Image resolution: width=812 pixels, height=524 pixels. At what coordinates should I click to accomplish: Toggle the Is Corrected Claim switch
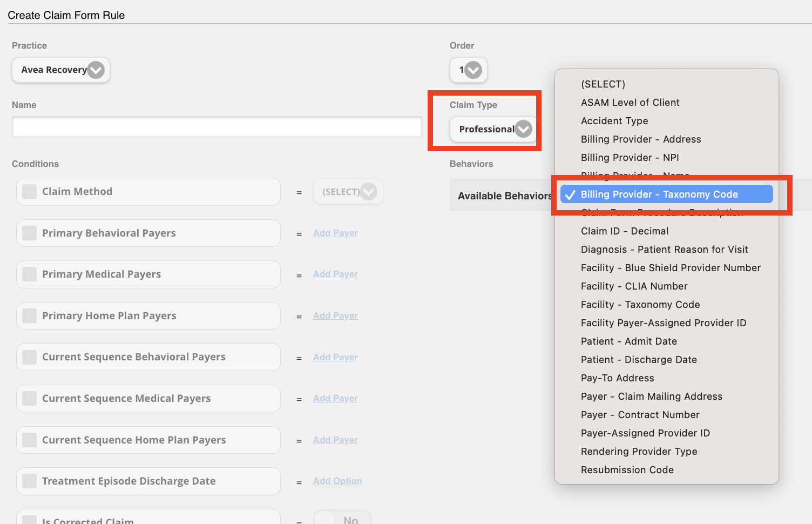coord(342,519)
